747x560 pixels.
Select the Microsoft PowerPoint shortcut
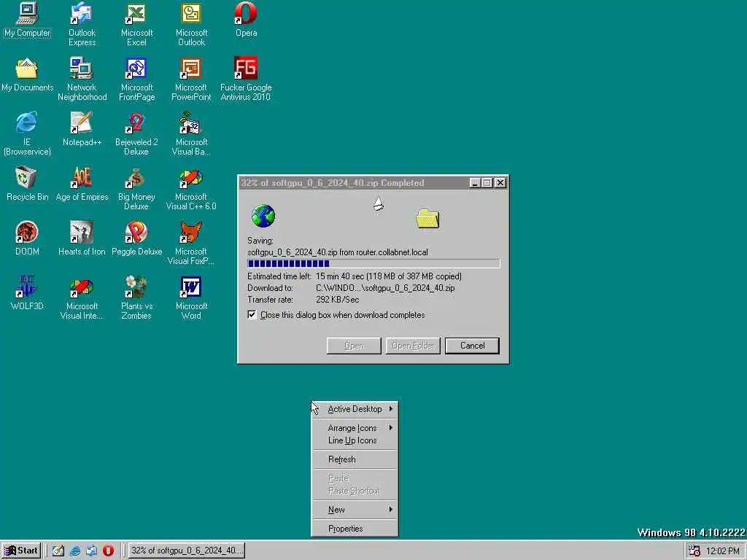click(191, 79)
